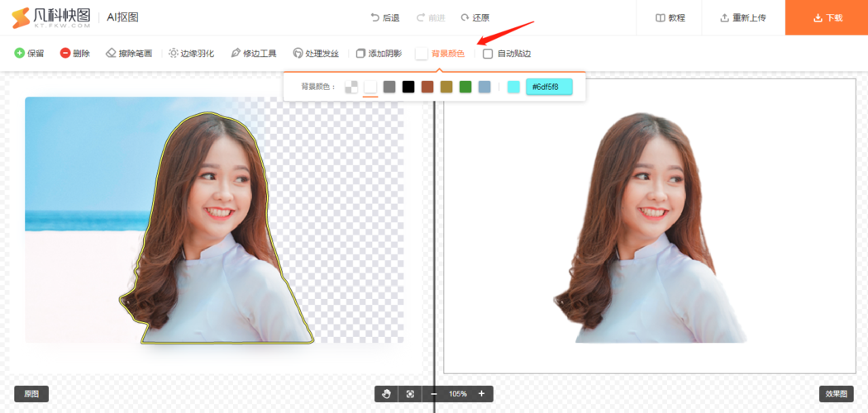
Task: Activate the 处理发丝 hair processing tool
Action: [316, 54]
